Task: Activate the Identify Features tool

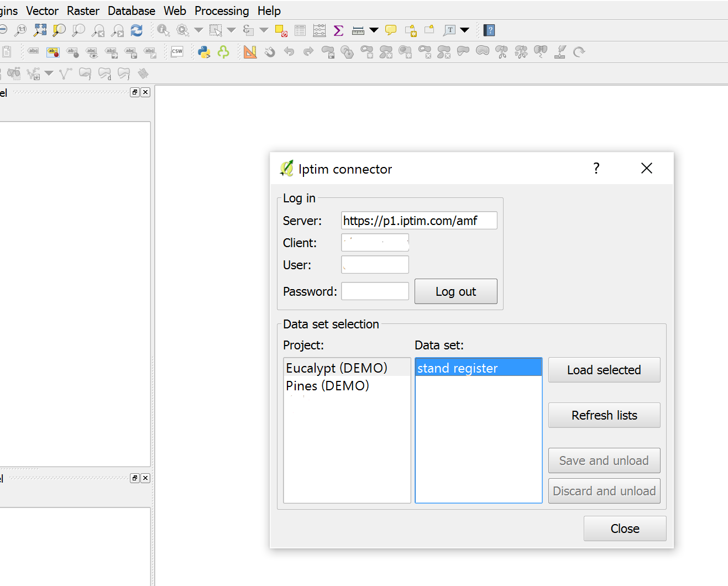Action: click(164, 30)
